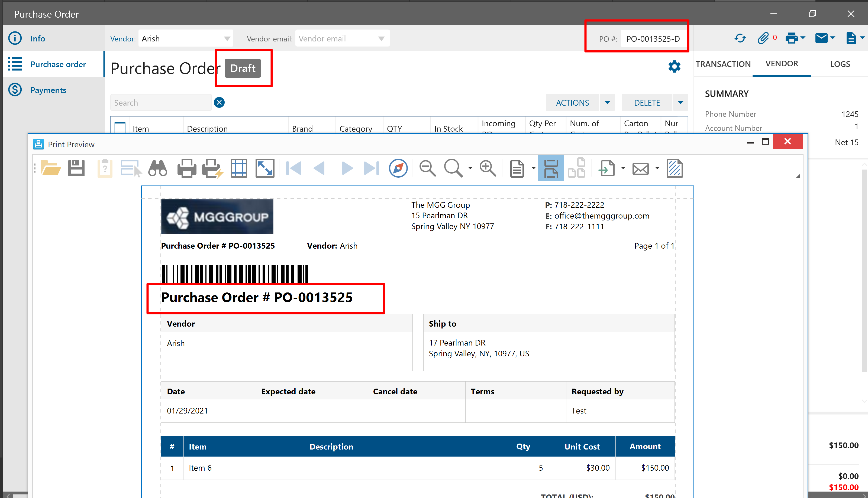Screen dimensions: 868x498
Task: Expand the Vendor dropdown showing Arish
Action: tap(227, 39)
